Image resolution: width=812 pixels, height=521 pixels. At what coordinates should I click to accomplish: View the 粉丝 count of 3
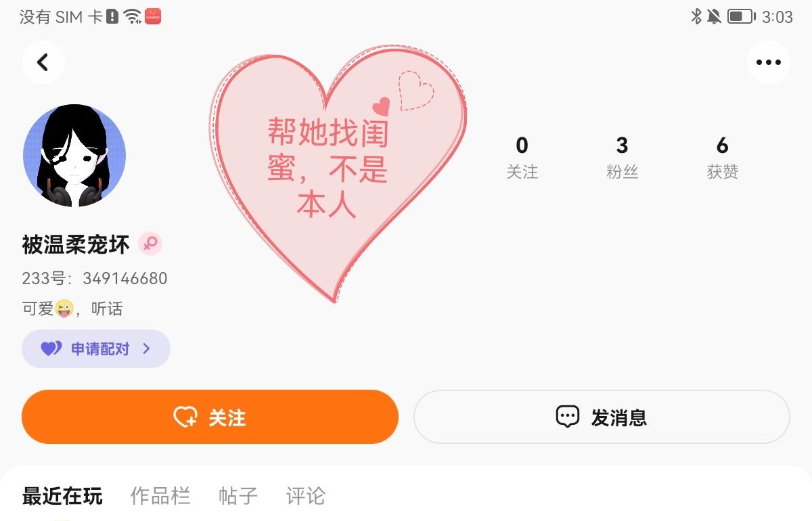623,158
